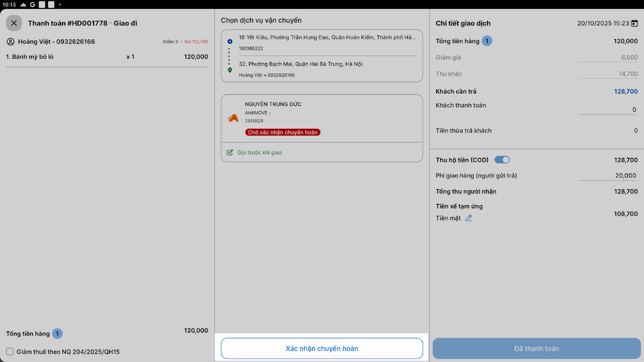Close the payment screen with X
Image resolution: width=644 pixels, height=362 pixels.
tap(14, 23)
